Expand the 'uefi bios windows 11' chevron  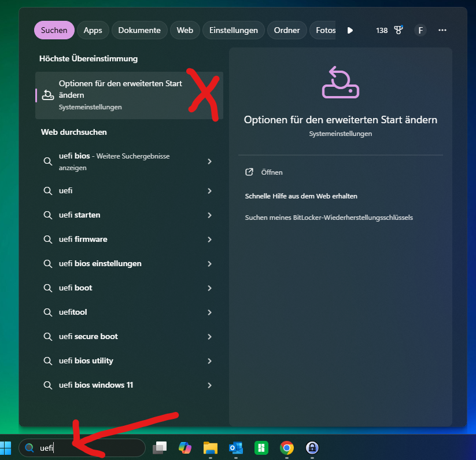pos(209,385)
